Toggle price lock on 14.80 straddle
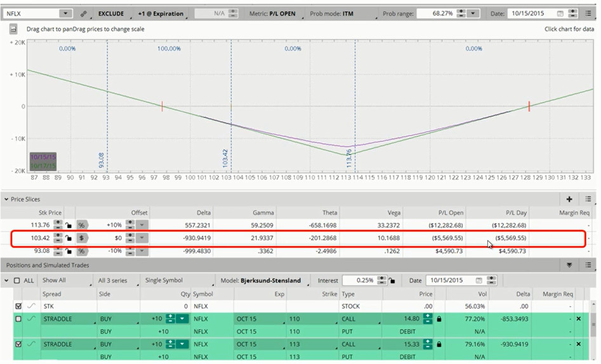 (x=439, y=319)
